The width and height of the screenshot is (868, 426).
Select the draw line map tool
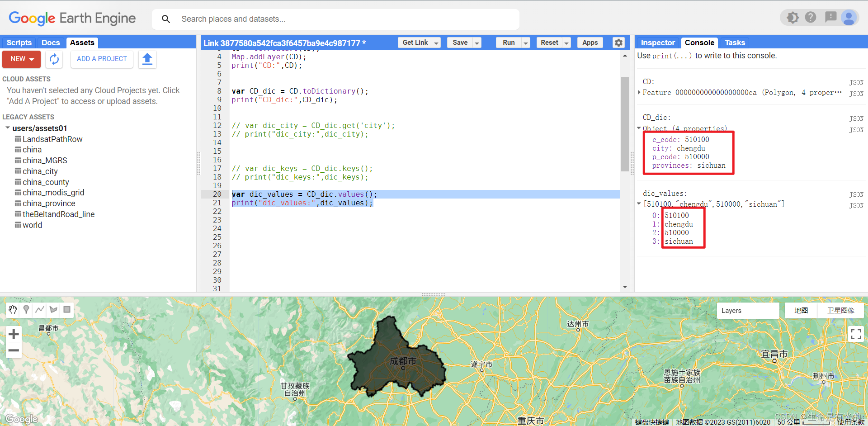coord(40,309)
